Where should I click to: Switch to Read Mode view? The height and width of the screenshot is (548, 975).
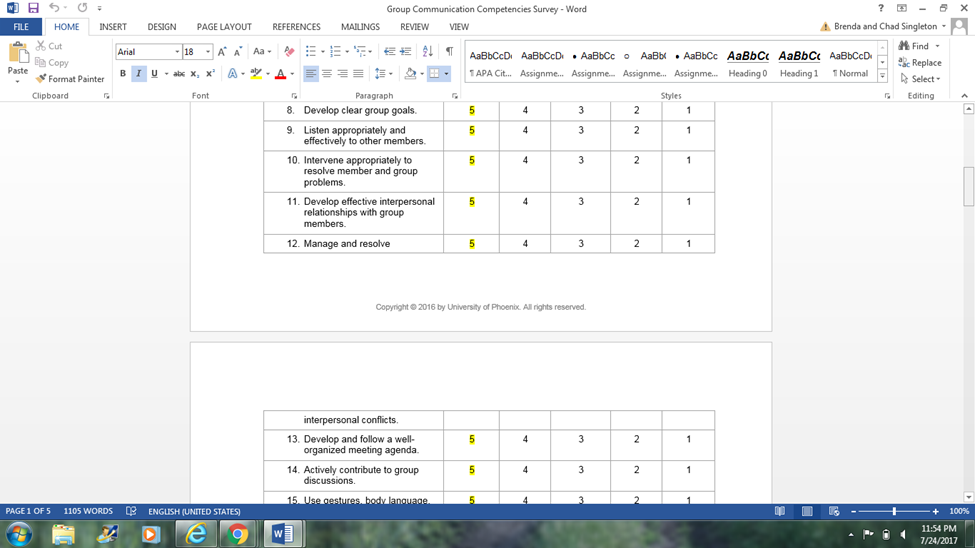(780, 511)
